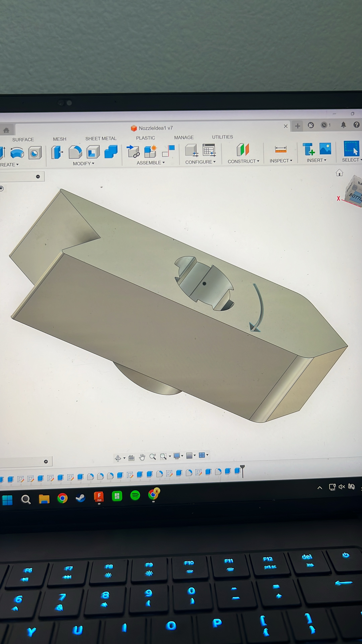Open a new design tab with plus button

(297, 126)
